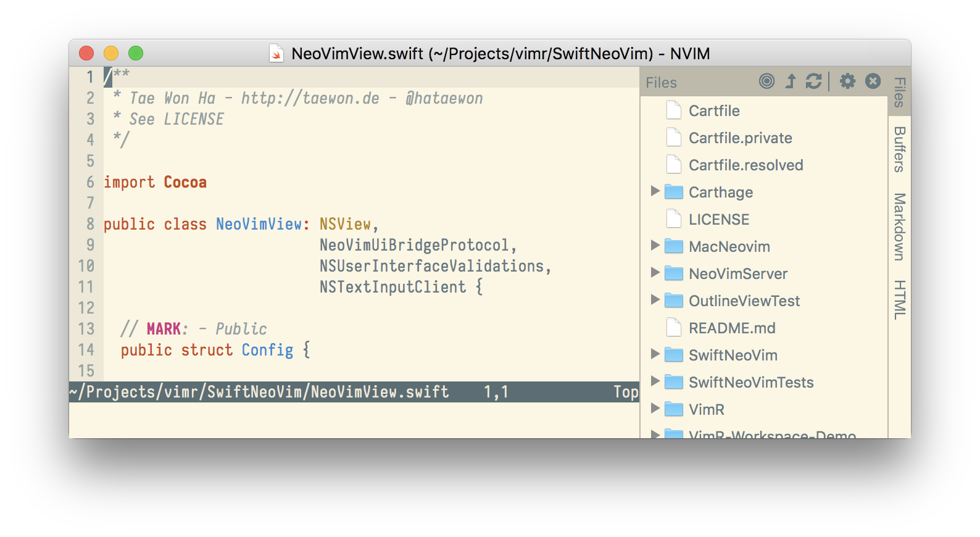The height and width of the screenshot is (537, 980).
Task: Click the file path in the status line
Action: pyautogui.click(x=259, y=392)
